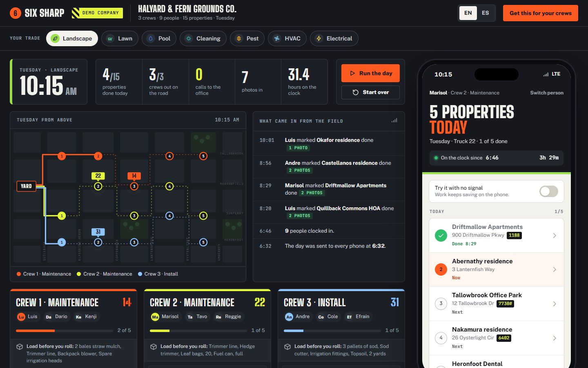Click truck 31 marker on the map
Image resolution: width=588 pixels, height=368 pixels.
point(98,232)
